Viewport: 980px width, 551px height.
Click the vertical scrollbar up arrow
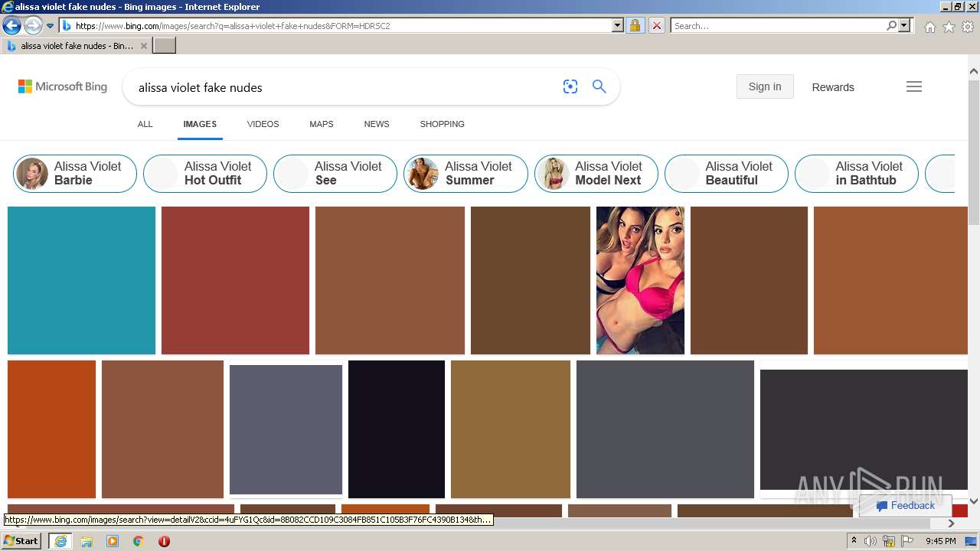click(x=974, y=71)
